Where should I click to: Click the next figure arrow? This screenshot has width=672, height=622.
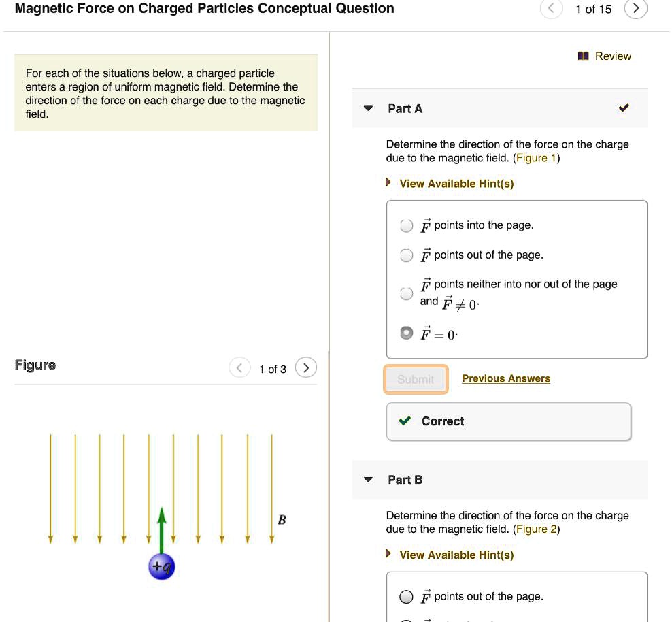pos(305,367)
